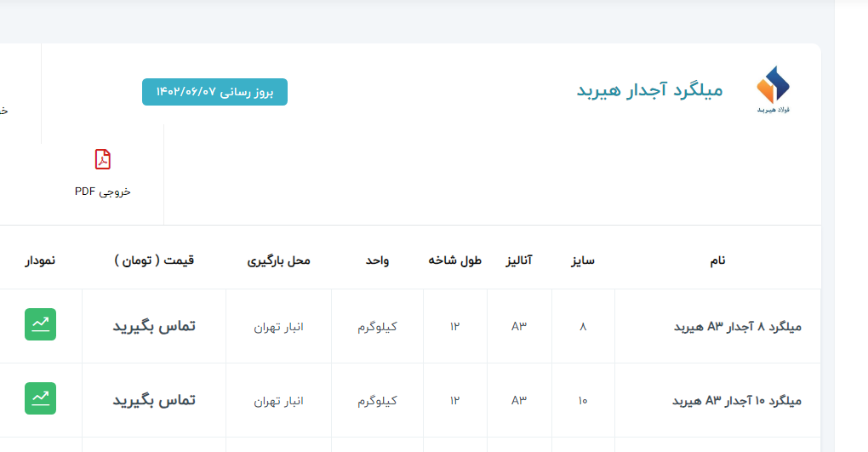Viewport: 868px width, 452px height.
Task: Open the میلگرد 8 آجدار A3 هیربد product
Action: [737, 327]
